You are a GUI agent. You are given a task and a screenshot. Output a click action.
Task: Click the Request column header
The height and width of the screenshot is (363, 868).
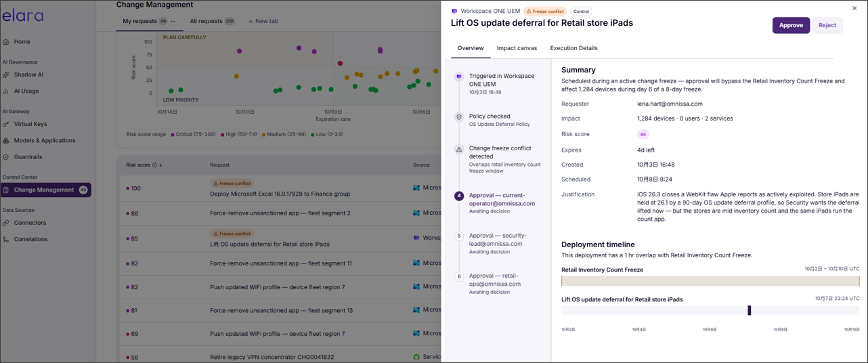[x=219, y=165]
